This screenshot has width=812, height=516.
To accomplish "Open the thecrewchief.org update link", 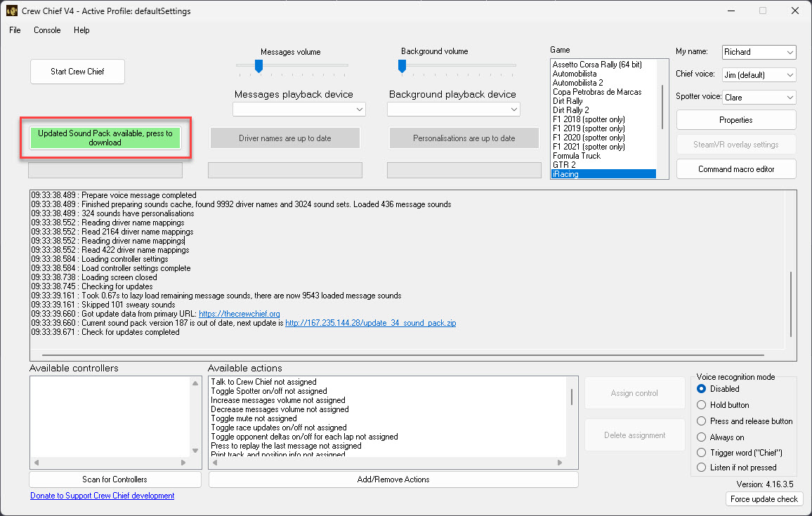I will tap(239, 314).
